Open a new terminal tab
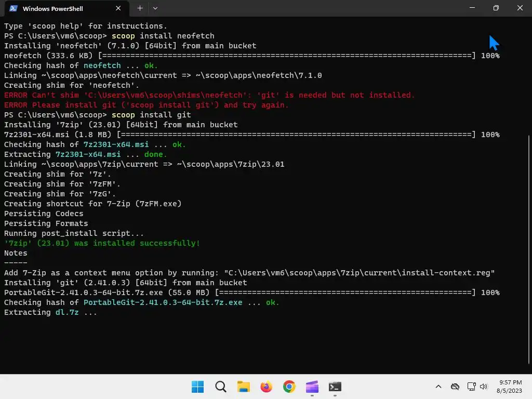The height and width of the screenshot is (399, 532). point(140,8)
